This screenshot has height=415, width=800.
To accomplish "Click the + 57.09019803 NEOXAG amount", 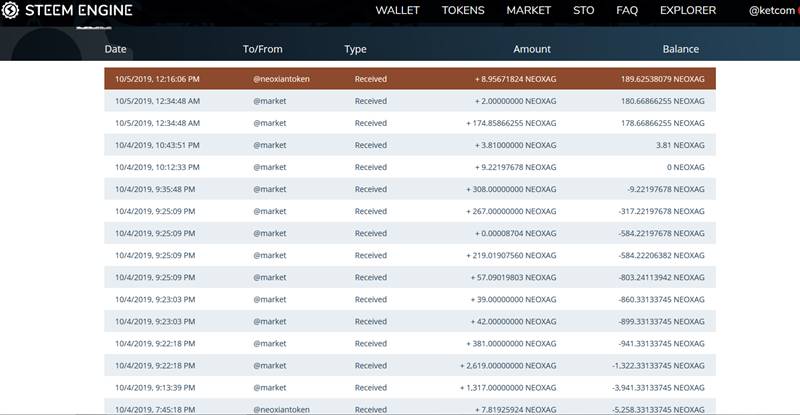I will 513,277.
